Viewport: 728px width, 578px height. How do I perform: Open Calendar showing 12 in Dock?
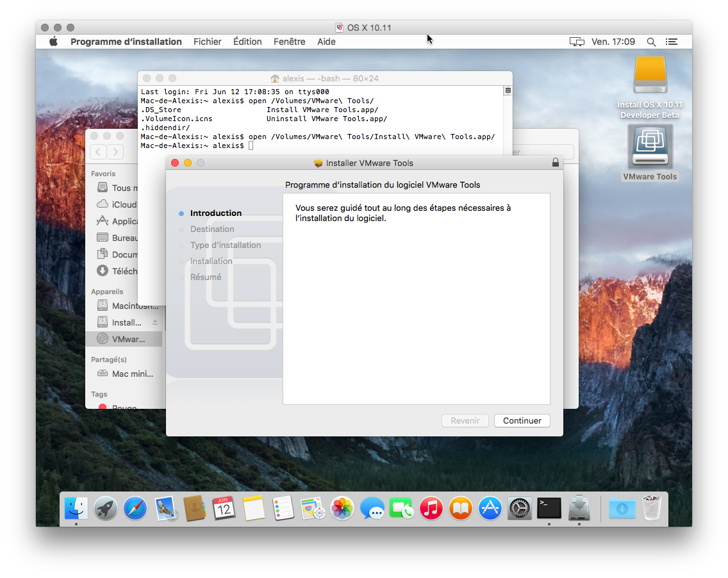click(224, 508)
